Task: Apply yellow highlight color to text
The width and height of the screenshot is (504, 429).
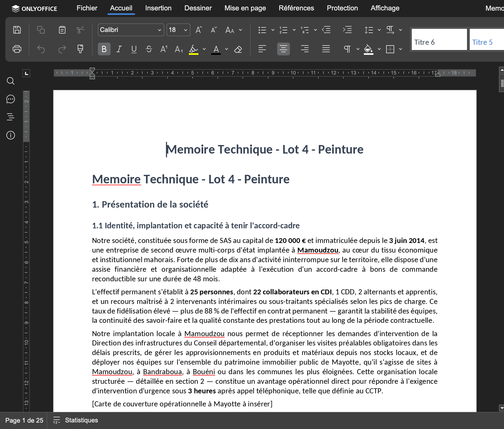Action: point(194,49)
